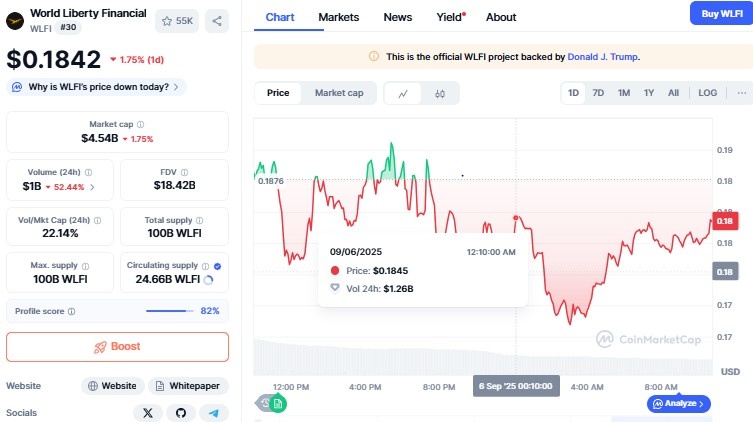Follow the Donald J. Trump link
This screenshot has height=422, width=753.
603,57
